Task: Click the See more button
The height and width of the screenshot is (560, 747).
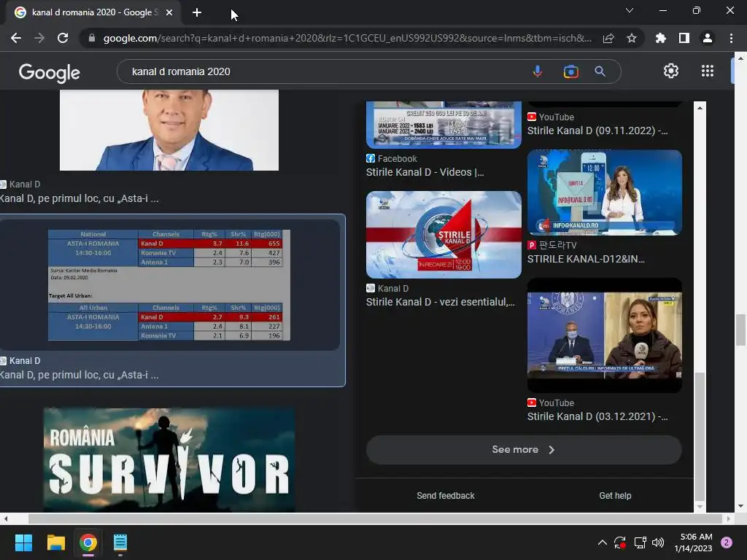Action: pos(524,449)
